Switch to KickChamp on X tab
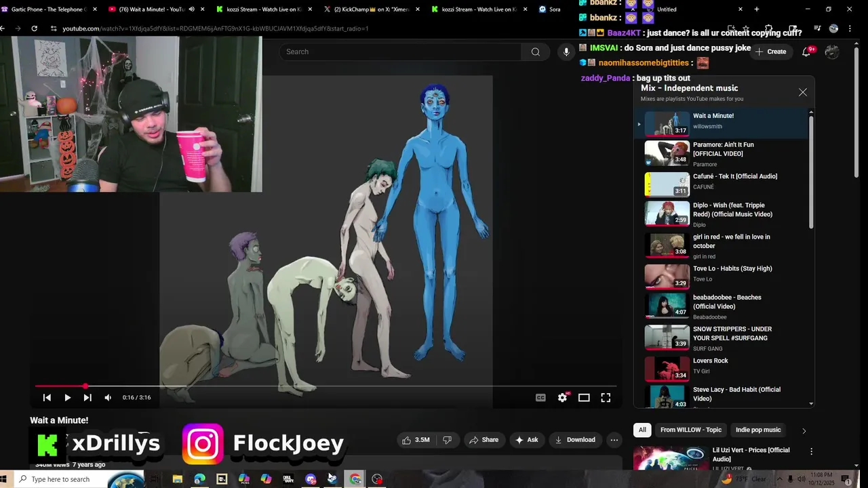This screenshot has height=488, width=868. tap(372, 9)
